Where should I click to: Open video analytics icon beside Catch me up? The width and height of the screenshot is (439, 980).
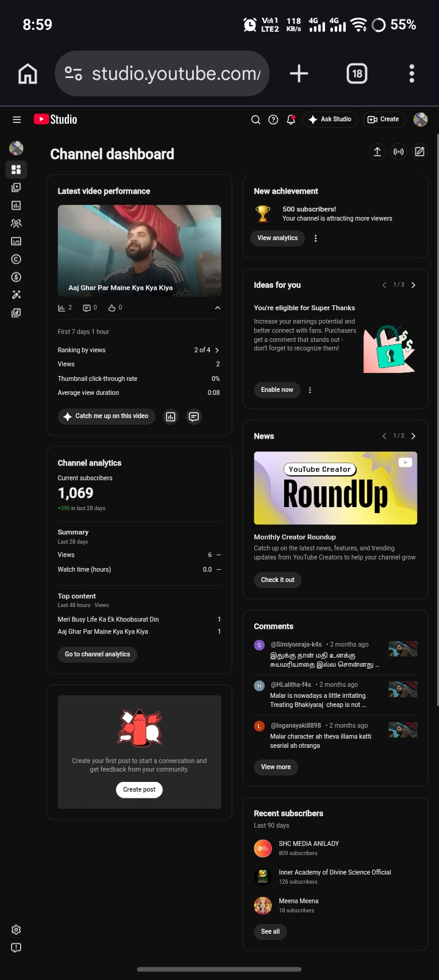pyautogui.click(x=171, y=417)
